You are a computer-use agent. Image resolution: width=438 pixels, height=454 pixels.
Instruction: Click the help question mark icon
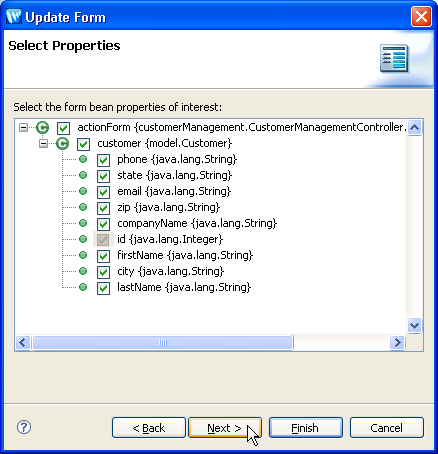(24, 427)
